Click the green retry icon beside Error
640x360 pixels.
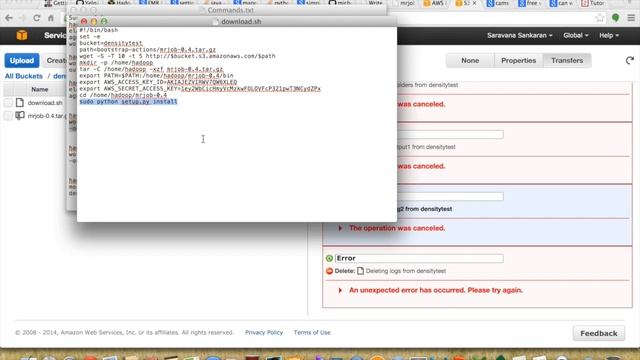[329, 258]
